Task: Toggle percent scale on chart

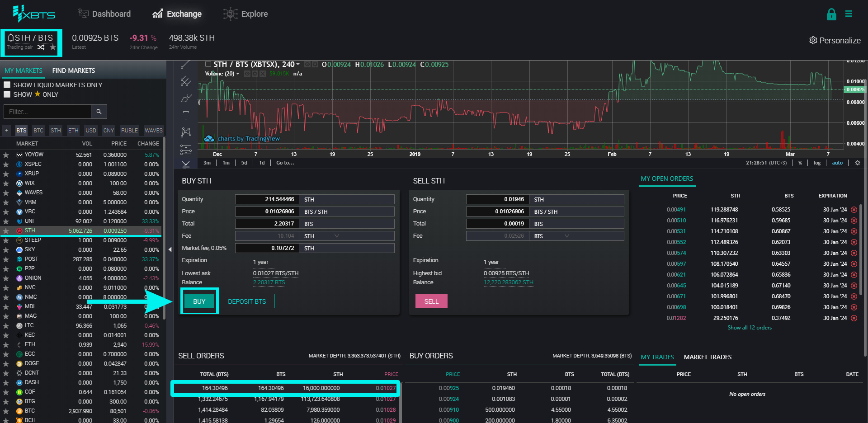Action: (x=800, y=163)
